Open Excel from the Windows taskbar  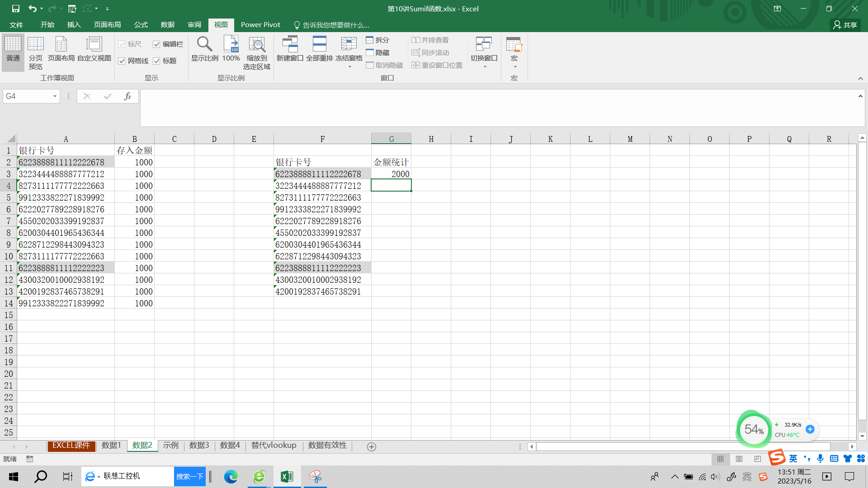[x=287, y=476]
